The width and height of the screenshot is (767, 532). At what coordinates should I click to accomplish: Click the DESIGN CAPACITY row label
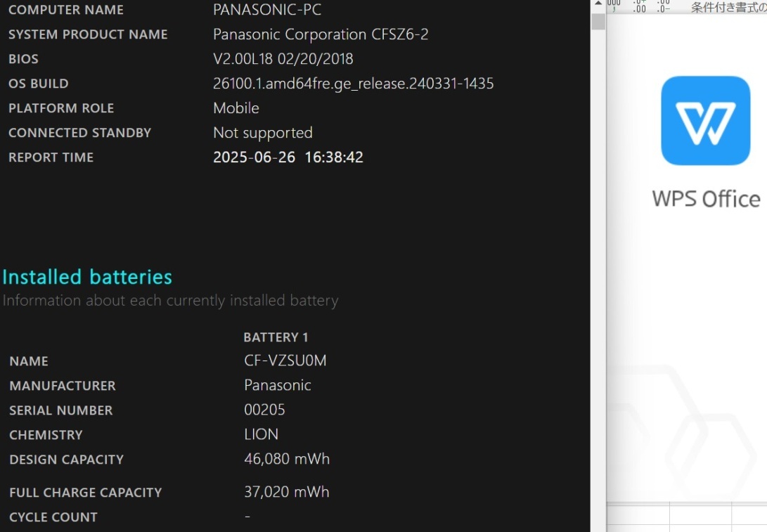tap(67, 460)
